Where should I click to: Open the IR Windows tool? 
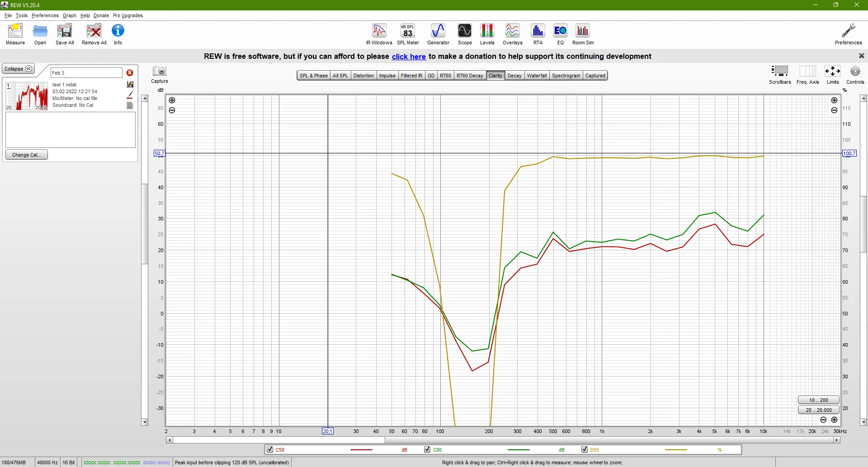point(379,34)
